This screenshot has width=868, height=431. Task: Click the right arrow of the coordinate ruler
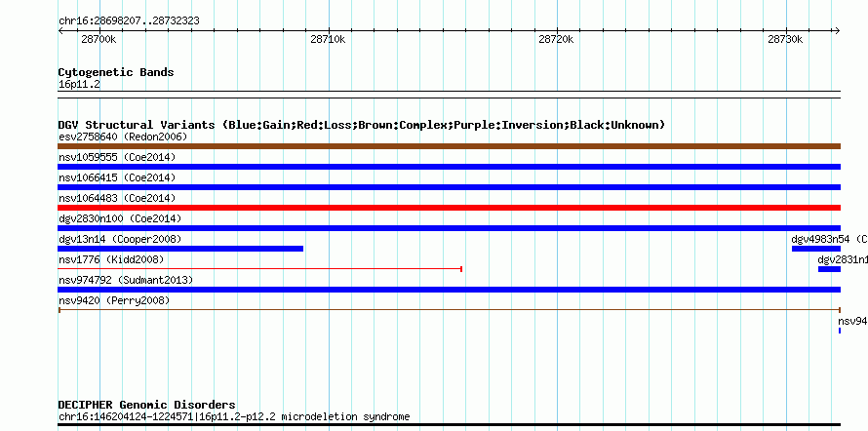837,30
